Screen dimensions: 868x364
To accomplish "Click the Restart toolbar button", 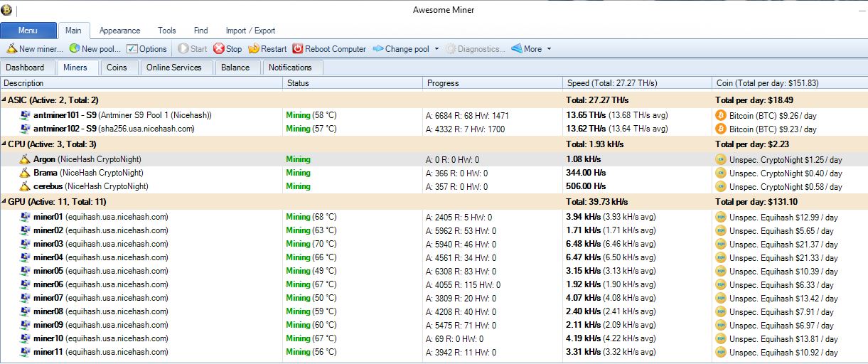I will pyautogui.click(x=267, y=49).
